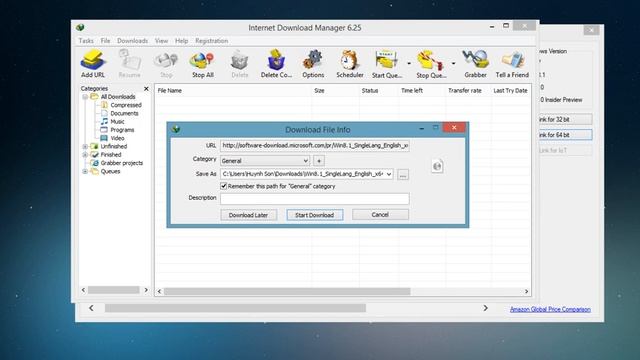Collapse the All Downloads tree node
The height and width of the screenshot is (360, 640).
(x=85, y=97)
